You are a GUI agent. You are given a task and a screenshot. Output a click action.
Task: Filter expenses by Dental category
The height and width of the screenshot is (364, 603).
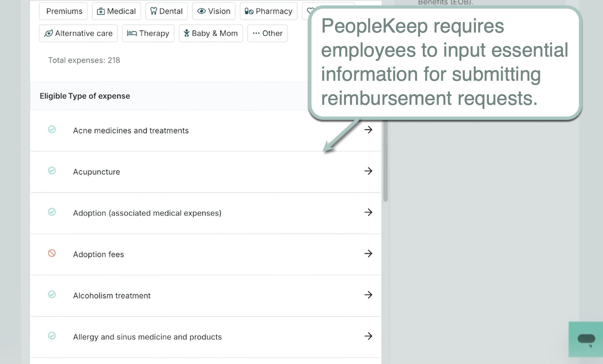pos(166,11)
